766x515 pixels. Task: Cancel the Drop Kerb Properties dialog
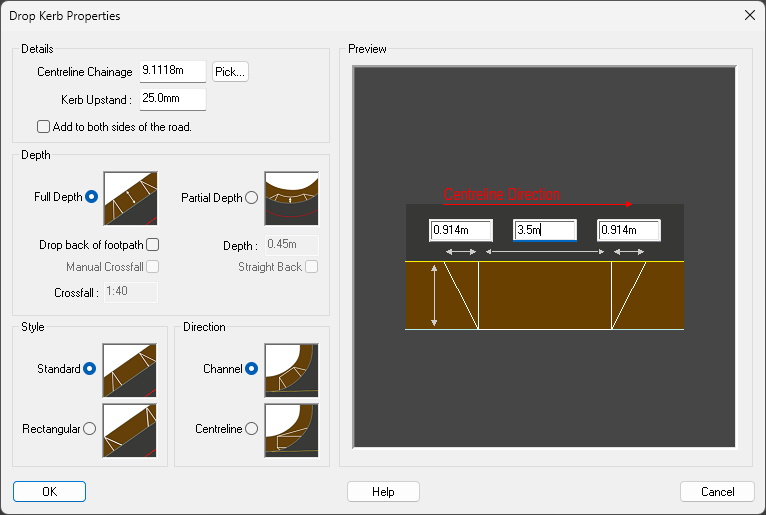[x=717, y=491]
